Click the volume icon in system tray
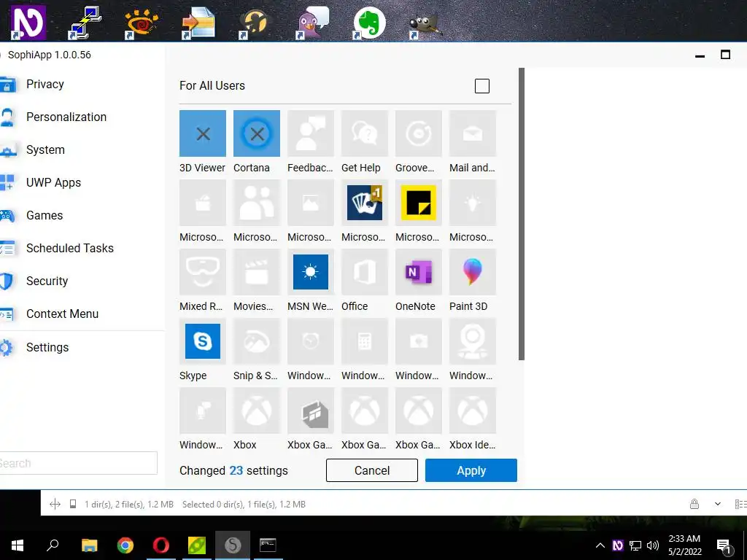 click(653, 545)
